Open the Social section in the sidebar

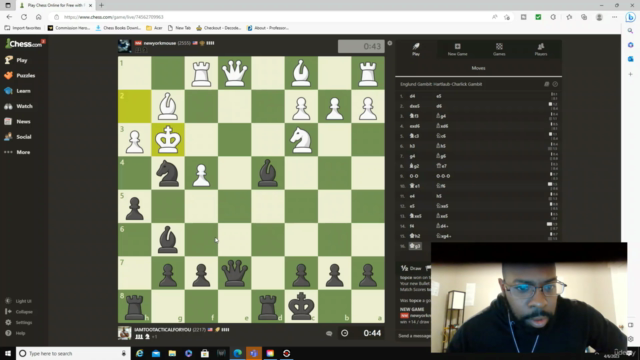[18, 137]
